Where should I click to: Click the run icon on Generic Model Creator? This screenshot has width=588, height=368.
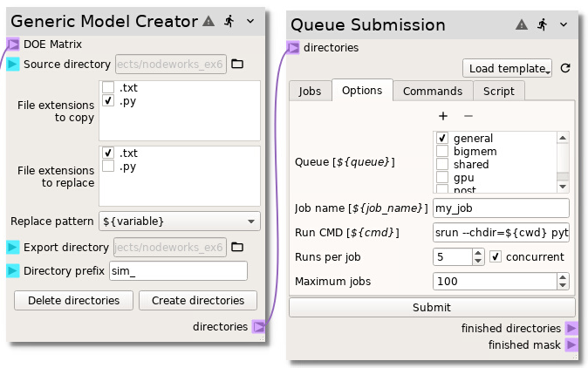tap(229, 21)
